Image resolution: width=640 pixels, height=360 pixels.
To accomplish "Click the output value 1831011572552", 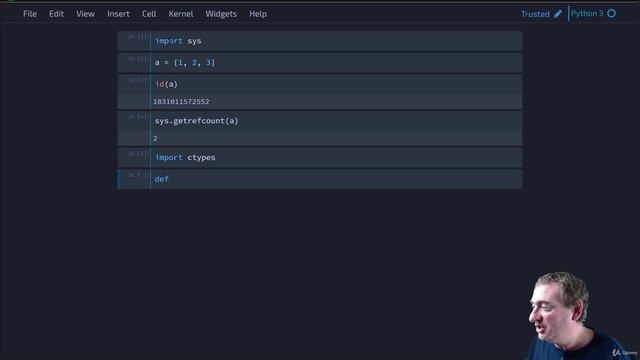I will click(181, 102).
